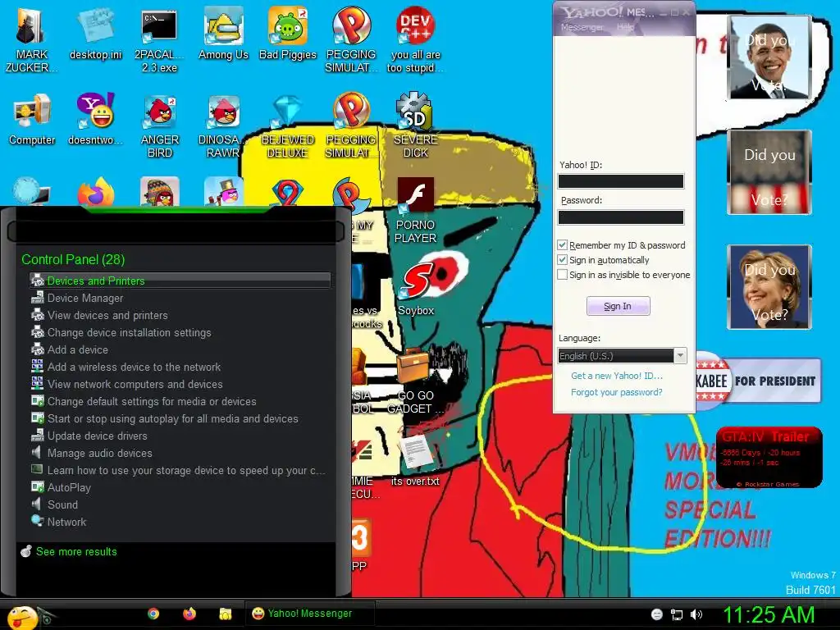The width and height of the screenshot is (840, 630).
Task: Open the Help menu in Yahoo Messenger
Action: pos(625,27)
